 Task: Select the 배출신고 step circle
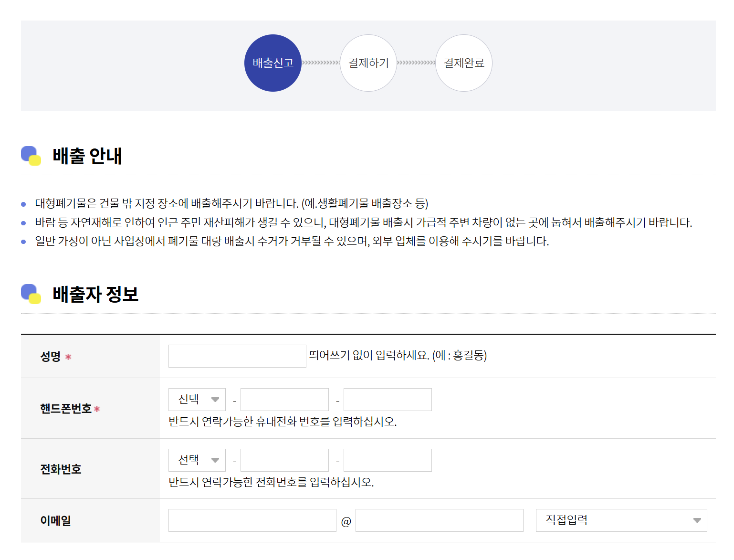point(273,63)
